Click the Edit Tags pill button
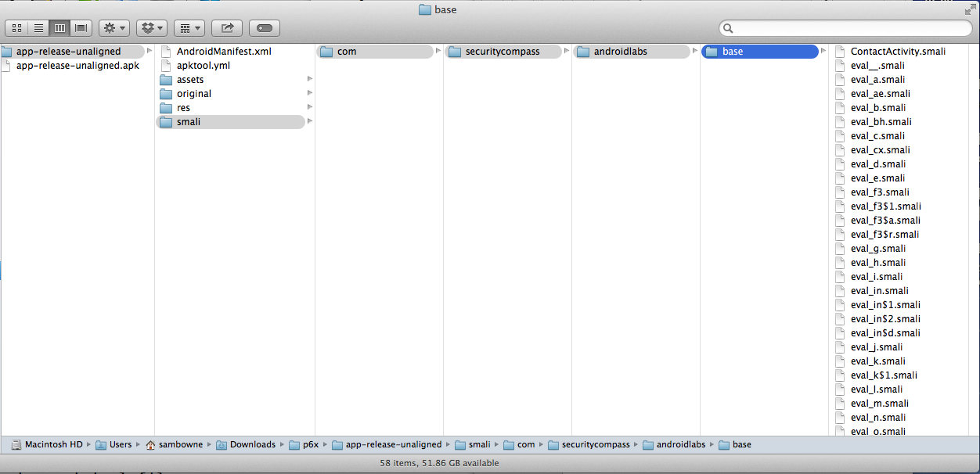Screen dimensions: 980x474 pyautogui.click(x=265, y=28)
